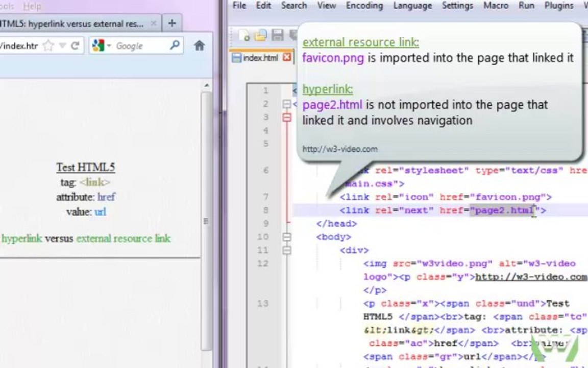Click rel="next" attribute on line 8
The image size is (588, 368).
[404, 210]
